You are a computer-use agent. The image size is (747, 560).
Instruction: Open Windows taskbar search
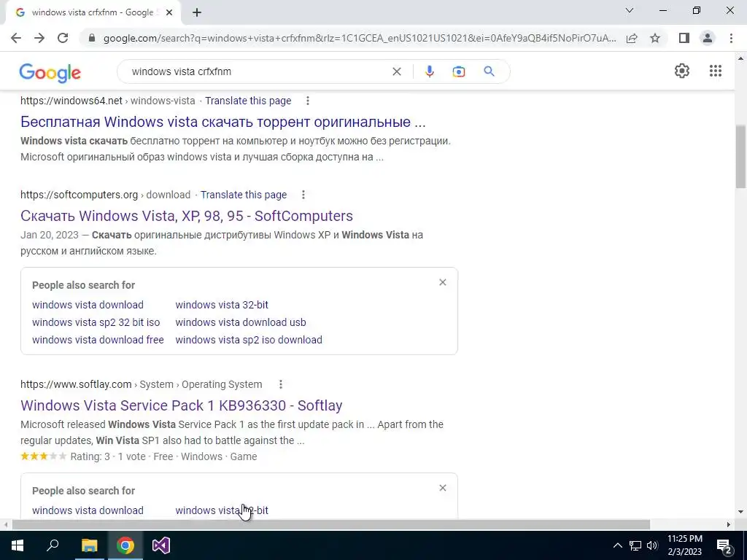click(53, 545)
